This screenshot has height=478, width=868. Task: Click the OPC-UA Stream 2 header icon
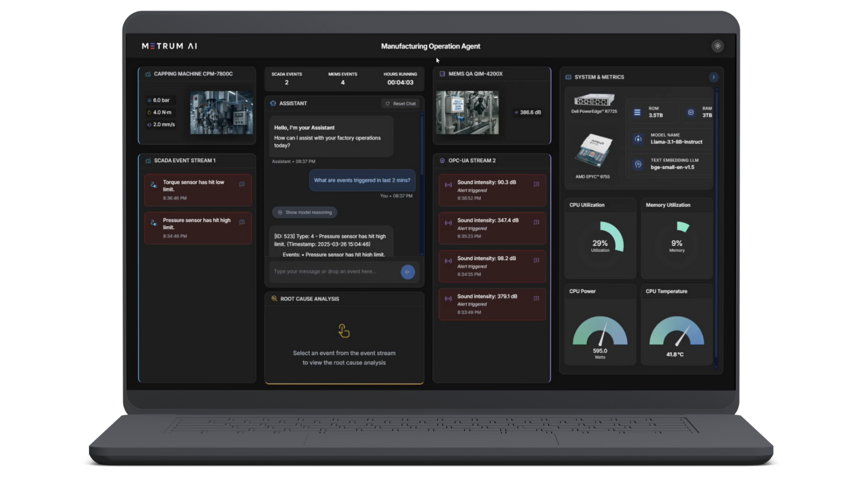(x=442, y=161)
